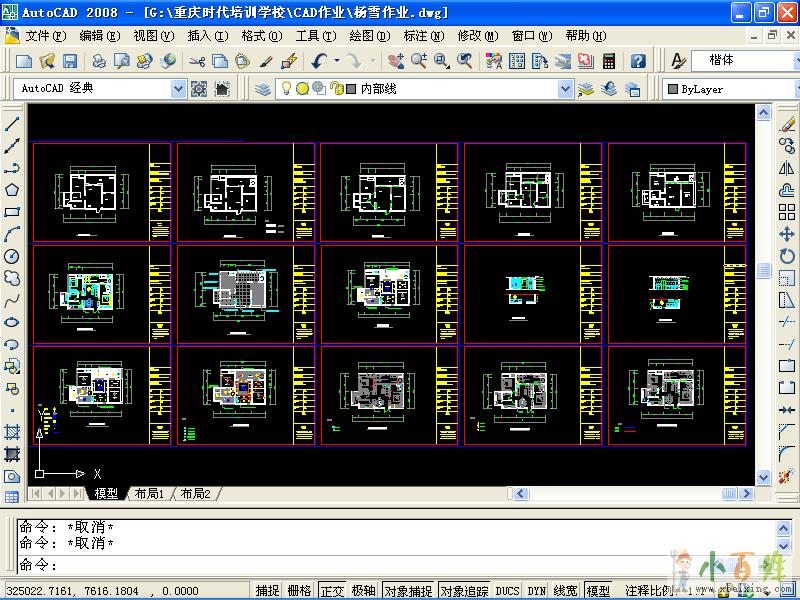
Task: Select the Erase tool on right toolbar
Action: (x=787, y=124)
